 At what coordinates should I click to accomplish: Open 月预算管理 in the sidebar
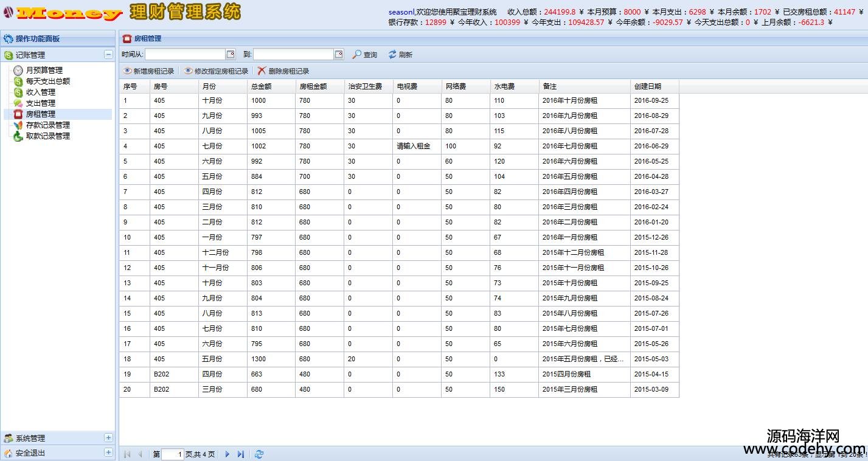pos(44,71)
